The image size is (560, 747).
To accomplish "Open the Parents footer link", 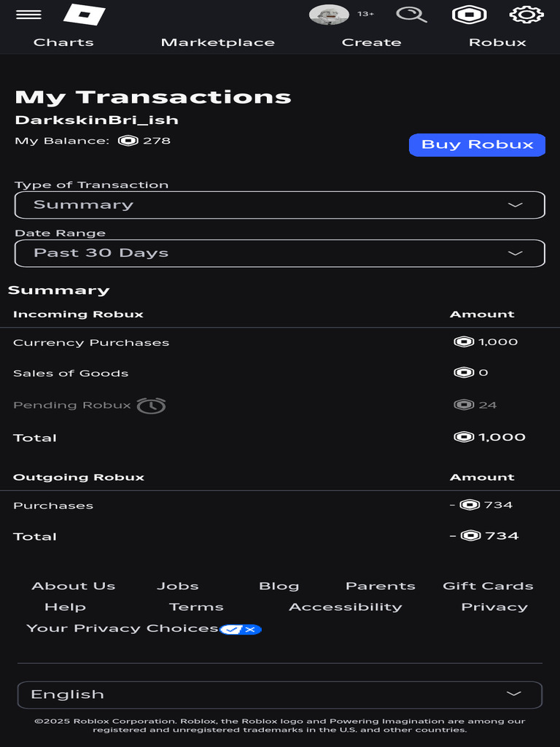I will pyautogui.click(x=381, y=586).
